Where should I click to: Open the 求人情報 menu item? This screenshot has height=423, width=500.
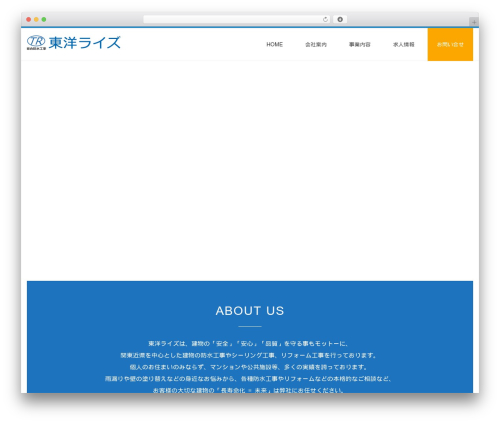[x=404, y=44]
